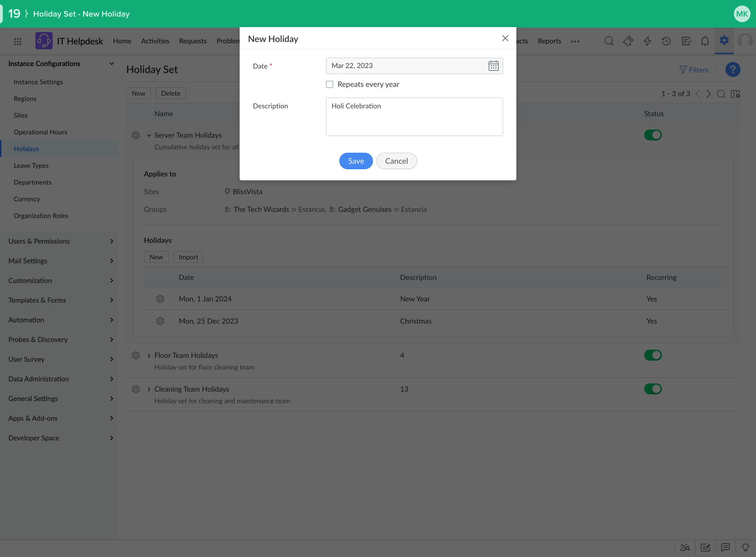Open the Reports tab
The height and width of the screenshot is (557, 756).
click(549, 41)
